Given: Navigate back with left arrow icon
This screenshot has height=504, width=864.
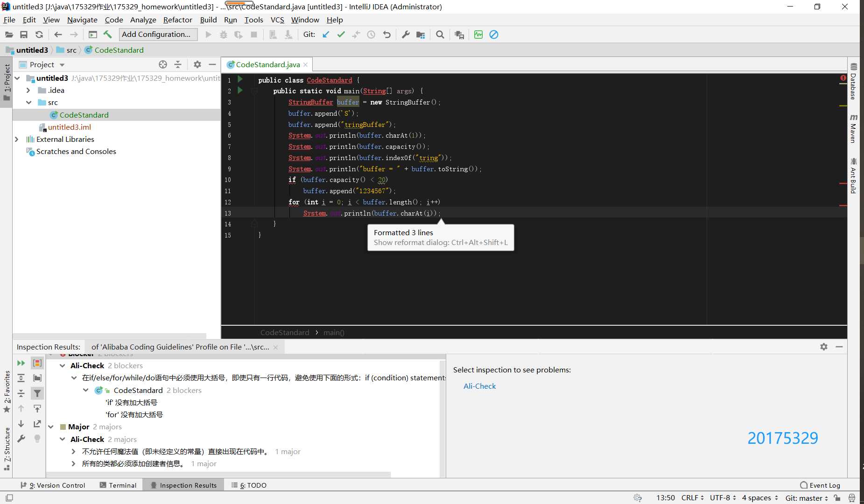Looking at the screenshot, I should point(58,35).
